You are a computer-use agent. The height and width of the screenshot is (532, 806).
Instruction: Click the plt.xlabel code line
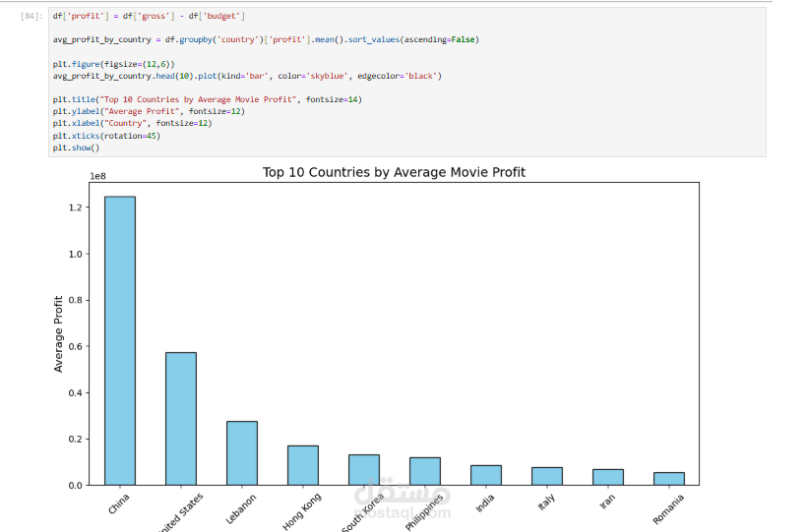tap(132, 123)
